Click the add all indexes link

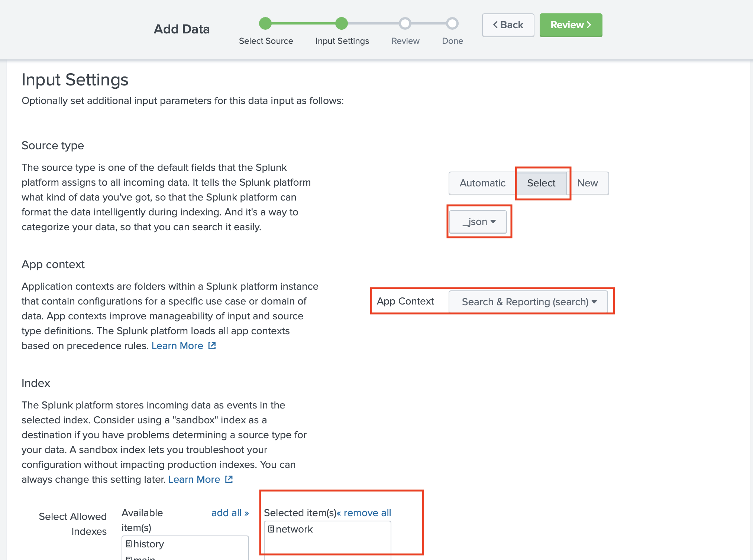230,513
